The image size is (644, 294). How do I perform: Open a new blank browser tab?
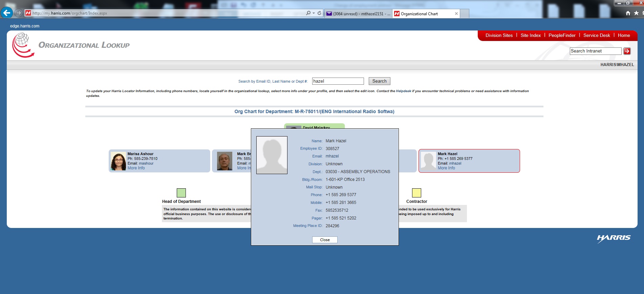[x=465, y=14]
